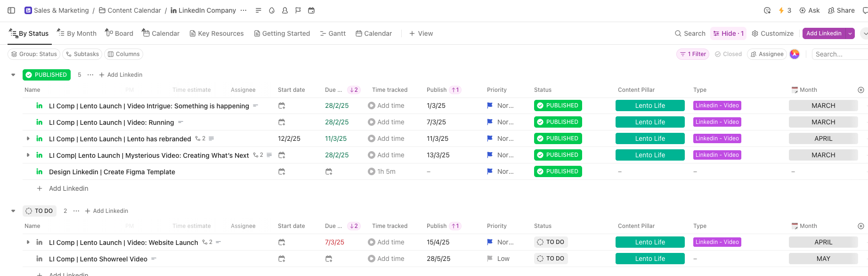Image resolution: width=868 pixels, height=276 pixels.
Task: Click the Low priority flag icon
Action: (x=490, y=259)
